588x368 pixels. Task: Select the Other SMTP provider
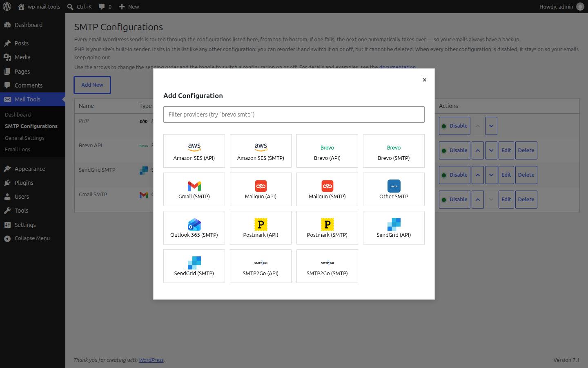pos(394,189)
